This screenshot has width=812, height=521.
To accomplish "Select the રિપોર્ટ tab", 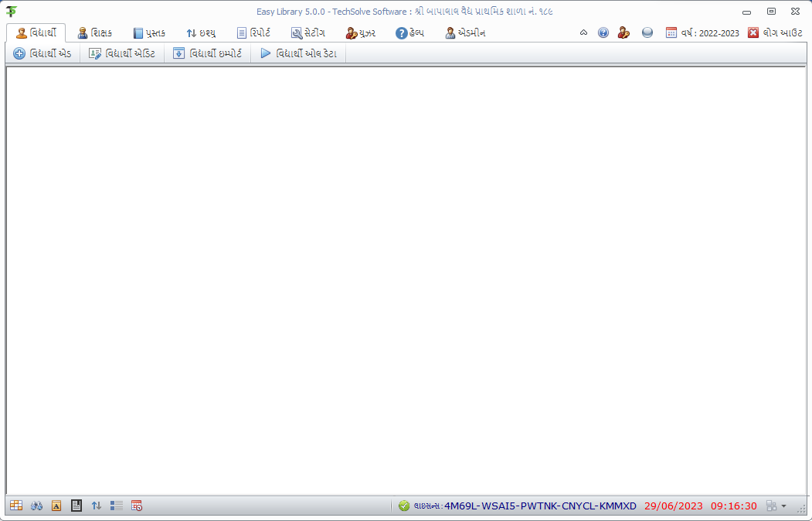I will coord(253,33).
